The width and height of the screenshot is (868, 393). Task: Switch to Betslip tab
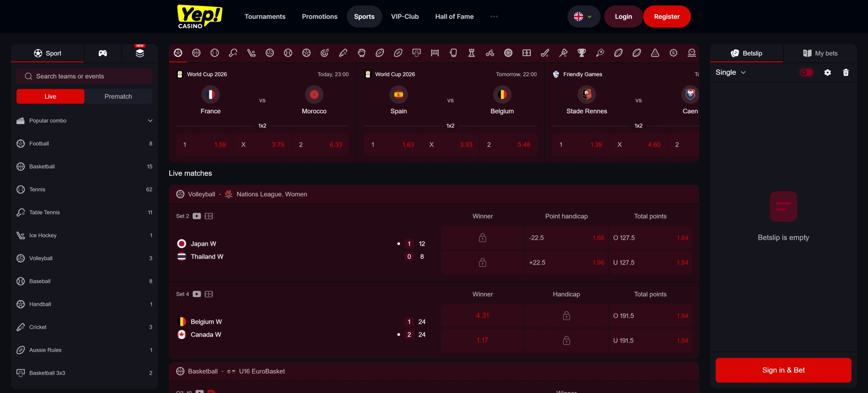pos(746,53)
